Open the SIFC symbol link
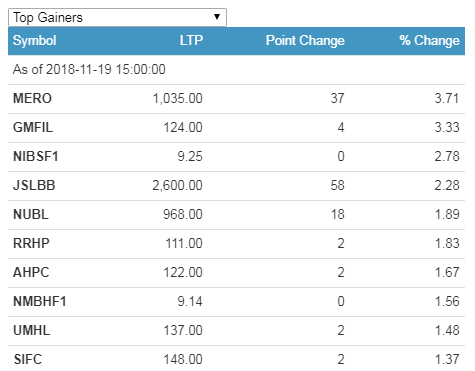Viewport: 475px width, 371px height. [x=28, y=360]
